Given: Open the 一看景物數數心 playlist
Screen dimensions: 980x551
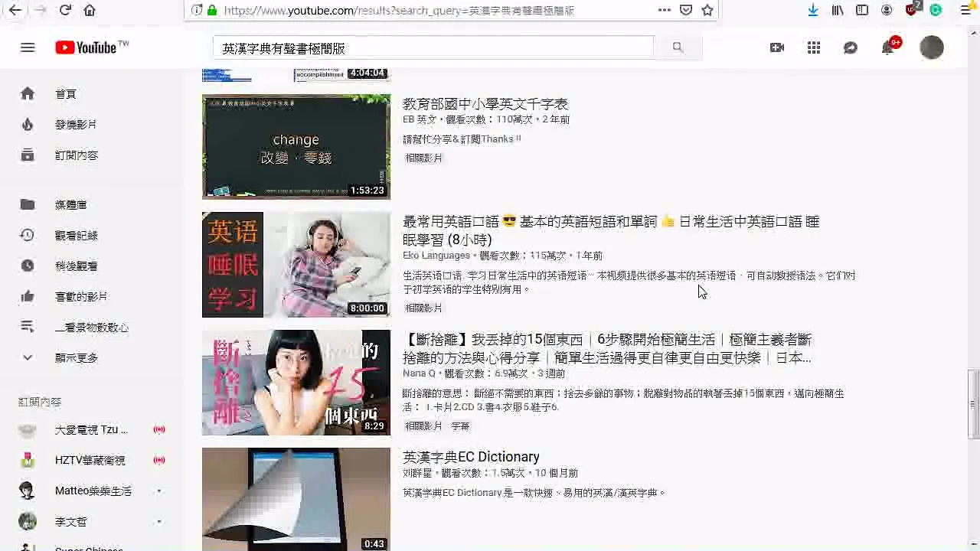Looking at the screenshot, I should pos(92,327).
